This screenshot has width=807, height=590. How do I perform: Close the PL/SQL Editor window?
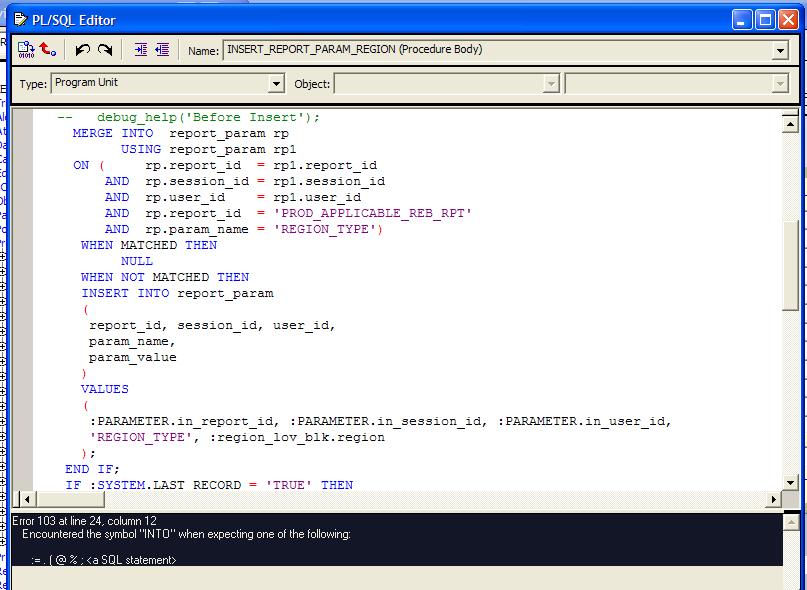point(788,20)
